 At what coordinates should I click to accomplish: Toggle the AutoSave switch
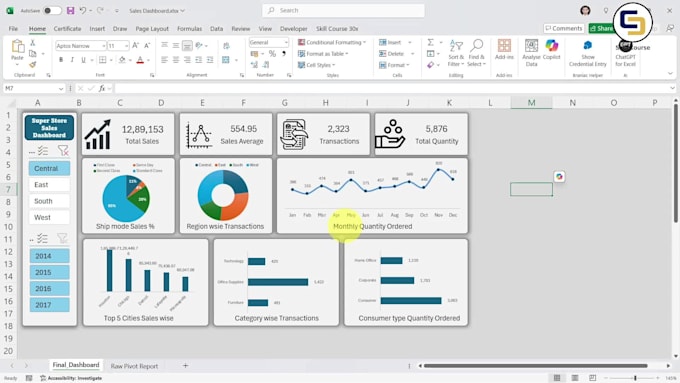click(52, 10)
